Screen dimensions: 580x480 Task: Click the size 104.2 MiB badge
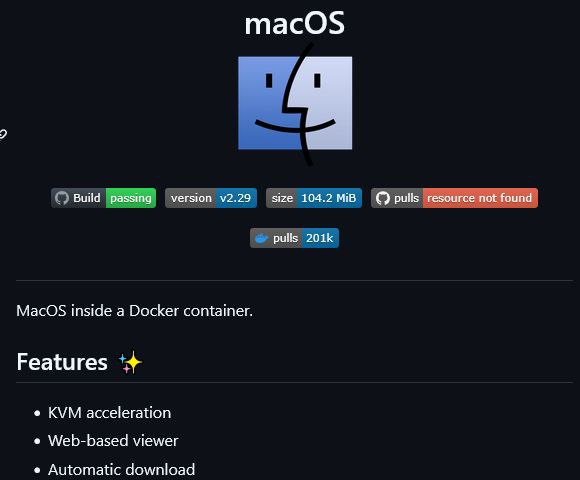point(314,198)
